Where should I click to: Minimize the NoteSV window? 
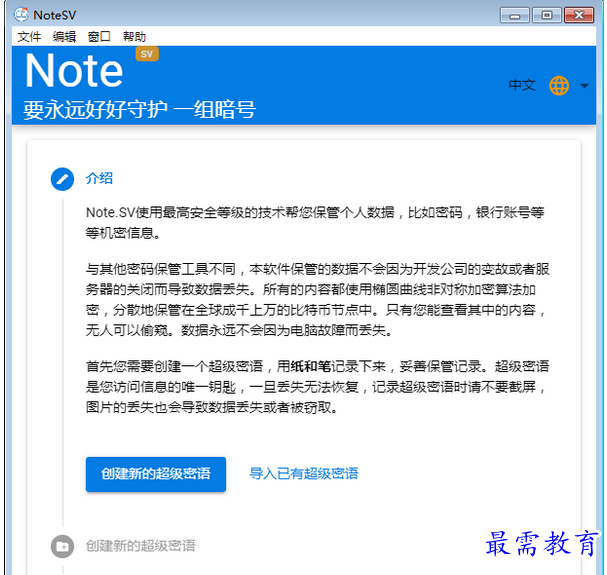tap(514, 15)
